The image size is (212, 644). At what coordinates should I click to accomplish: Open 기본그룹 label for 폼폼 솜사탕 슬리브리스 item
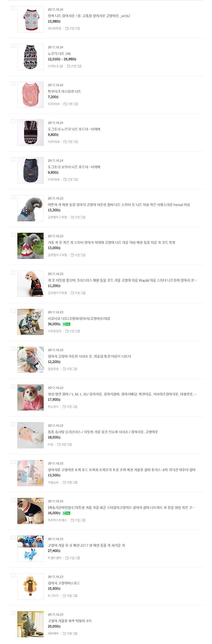coord(67,444)
